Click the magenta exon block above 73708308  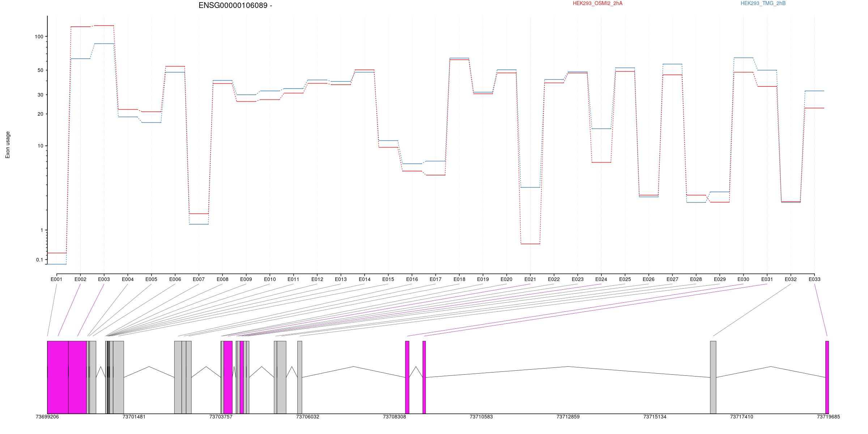[407, 377]
